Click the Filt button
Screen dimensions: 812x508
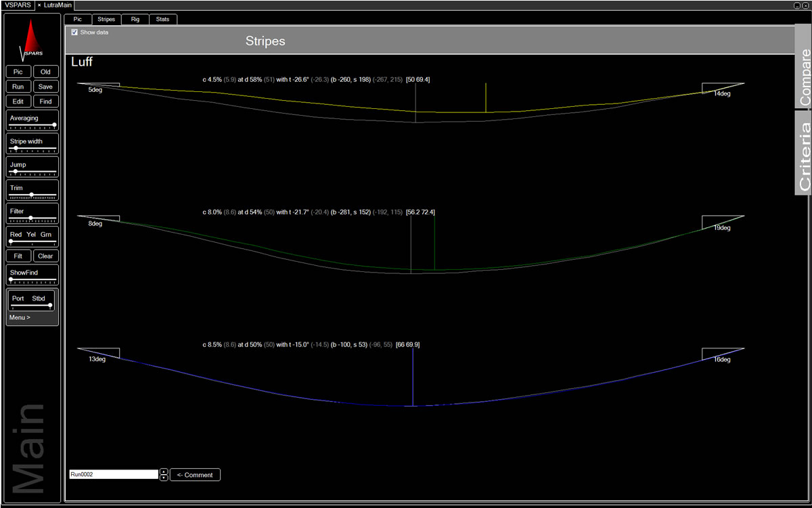tap(18, 256)
